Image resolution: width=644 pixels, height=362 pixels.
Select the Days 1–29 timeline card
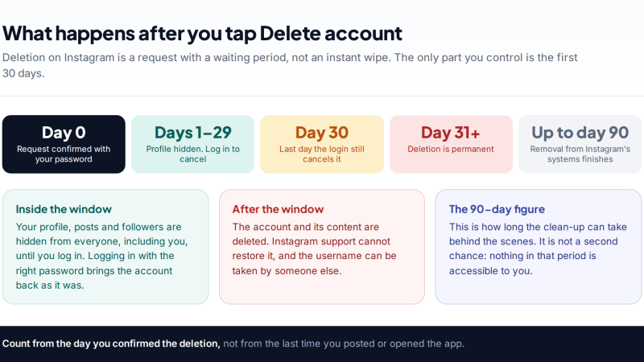click(x=192, y=144)
